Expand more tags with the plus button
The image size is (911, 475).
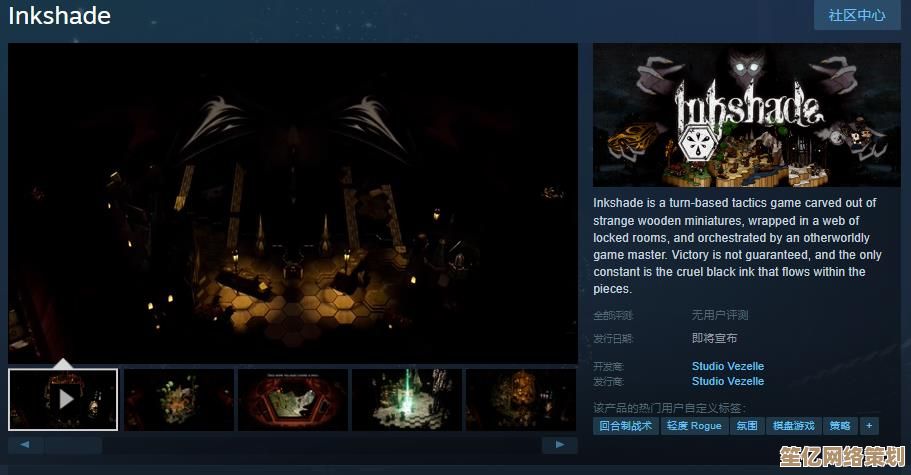point(868,425)
